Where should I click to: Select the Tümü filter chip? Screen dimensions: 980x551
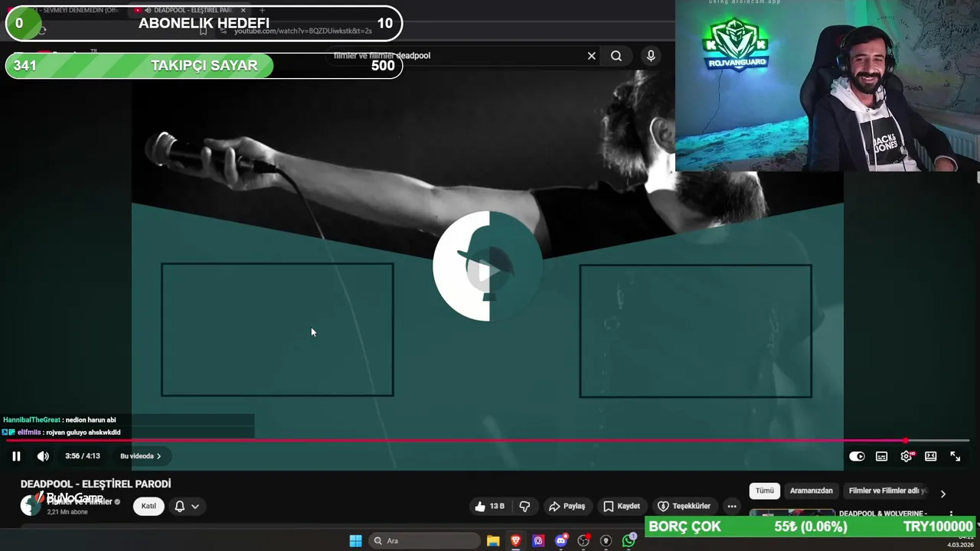pyautogui.click(x=764, y=491)
